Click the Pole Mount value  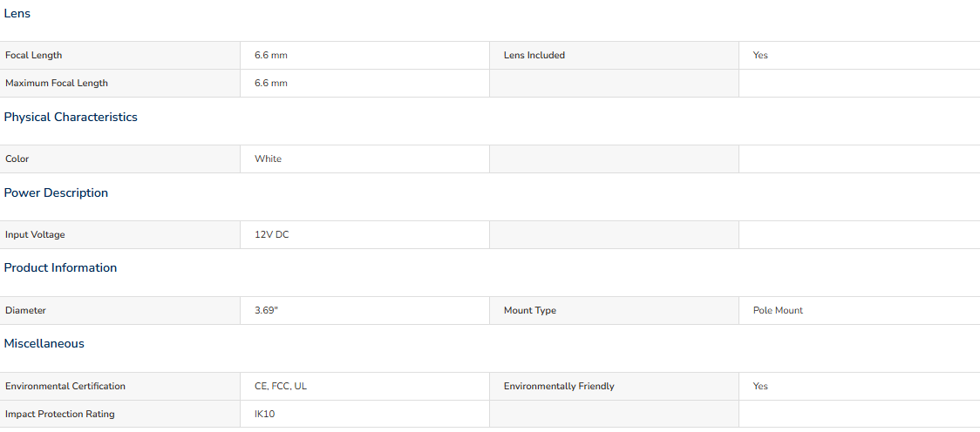click(x=778, y=311)
